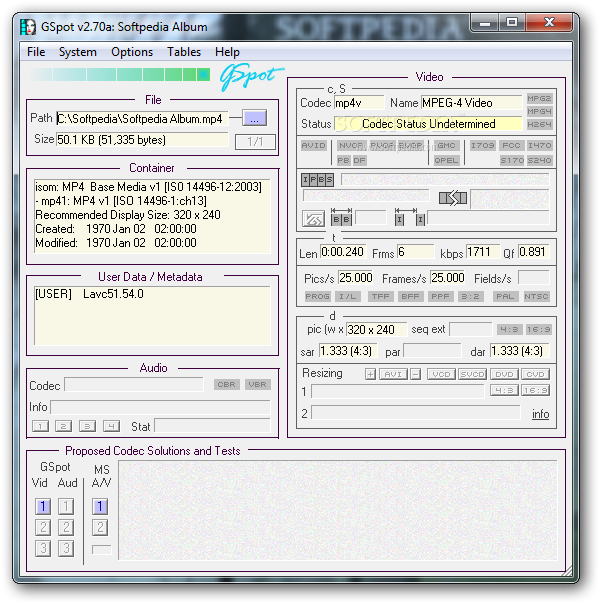Click the S240 colorimetry badge

(x=540, y=160)
